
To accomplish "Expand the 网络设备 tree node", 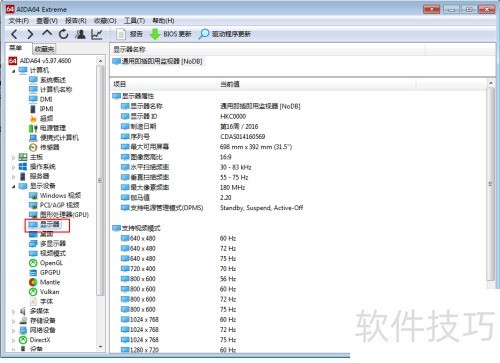I will coord(13,331).
